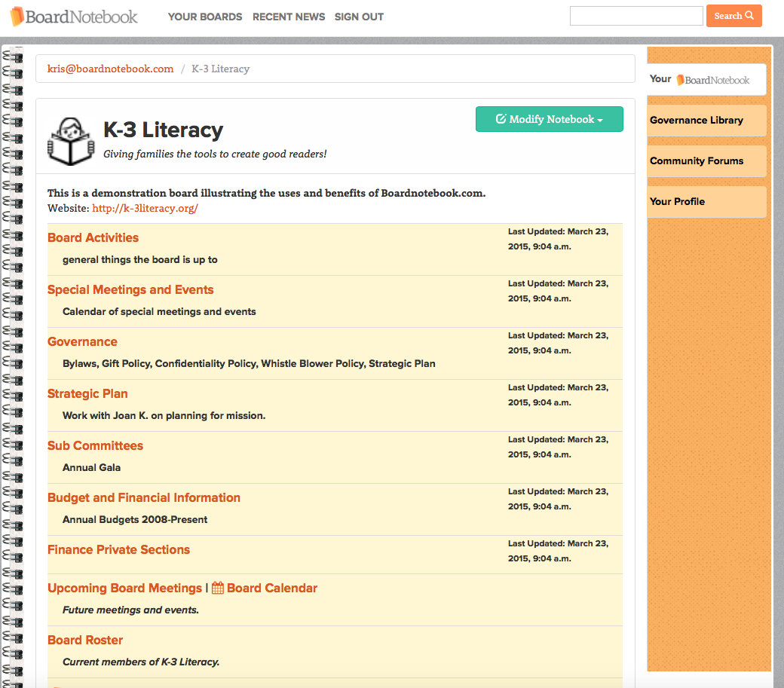Click the 'Work with Joan K.' description

tap(164, 416)
